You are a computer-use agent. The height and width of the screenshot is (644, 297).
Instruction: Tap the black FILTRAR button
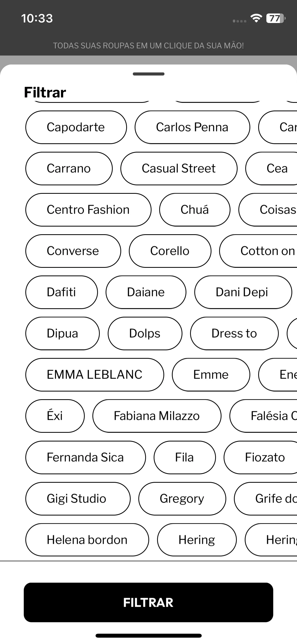(x=148, y=602)
